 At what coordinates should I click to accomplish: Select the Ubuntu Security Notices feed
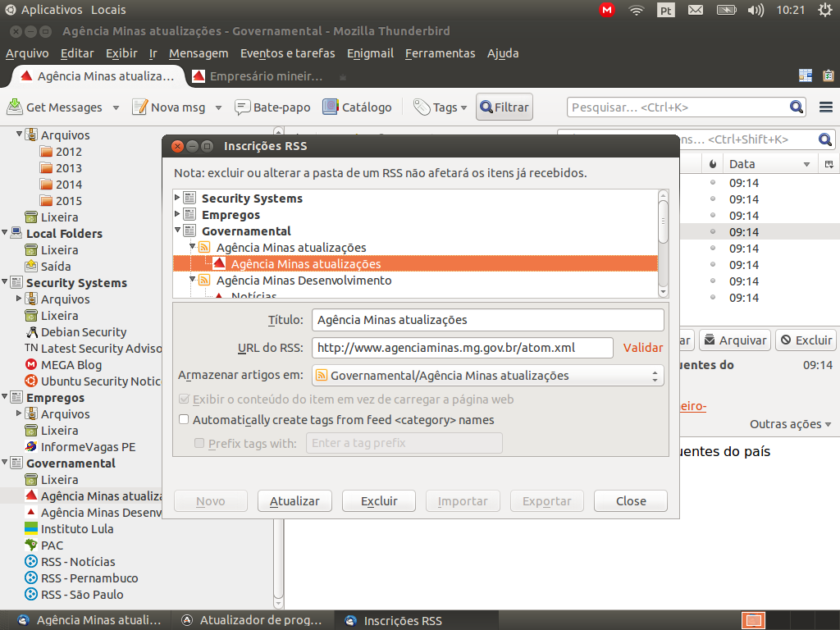point(93,381)
